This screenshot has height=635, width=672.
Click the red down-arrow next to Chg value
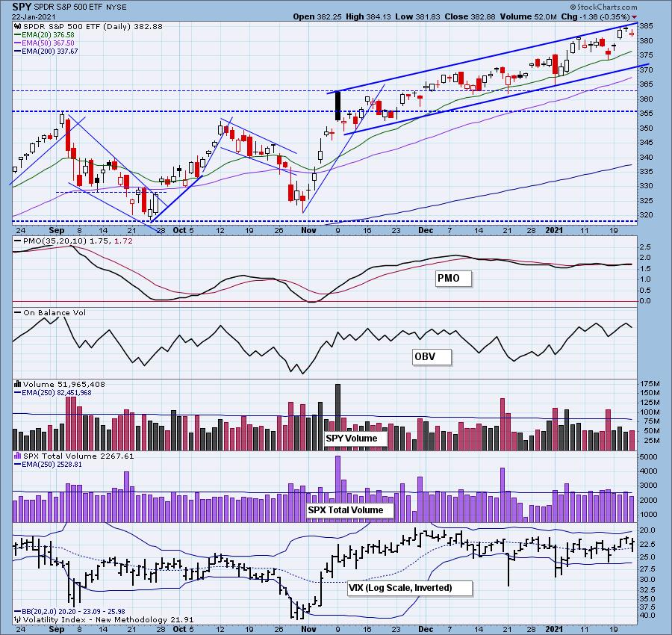635,17
